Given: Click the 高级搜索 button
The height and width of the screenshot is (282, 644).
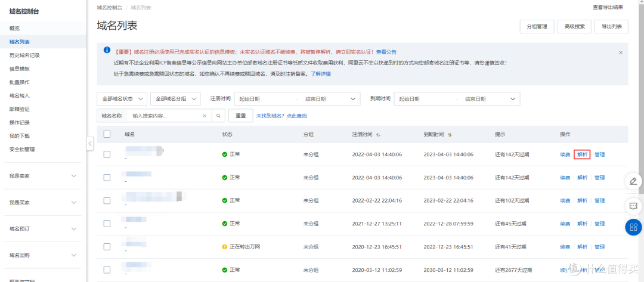Looking at the screenshot, I should click(574, 26).
